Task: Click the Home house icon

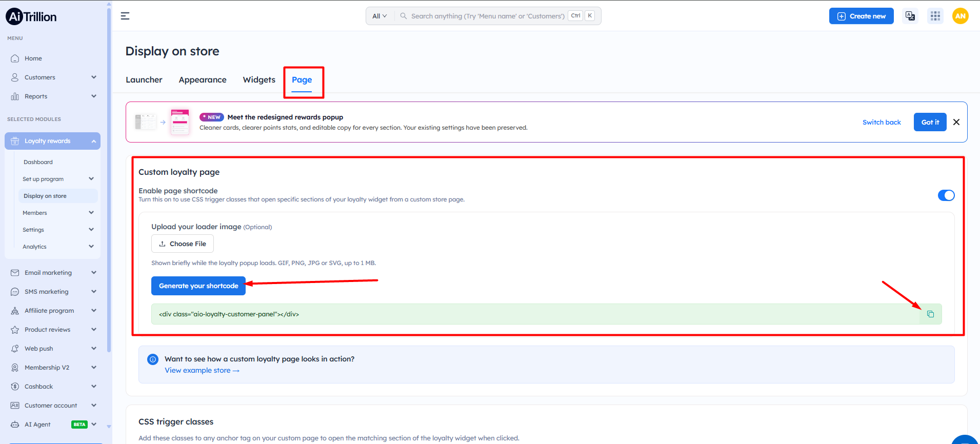Action: 15,58
